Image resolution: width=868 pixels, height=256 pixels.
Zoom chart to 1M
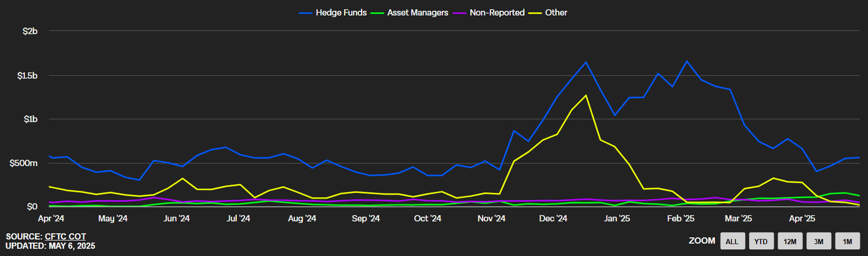click(x=847, y=241)
